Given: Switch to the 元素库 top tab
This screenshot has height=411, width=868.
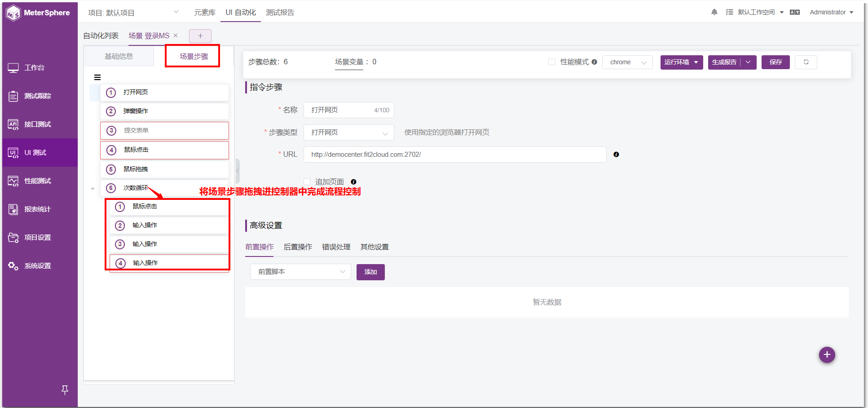Looking at the screenshot, I should click(205, 13).
